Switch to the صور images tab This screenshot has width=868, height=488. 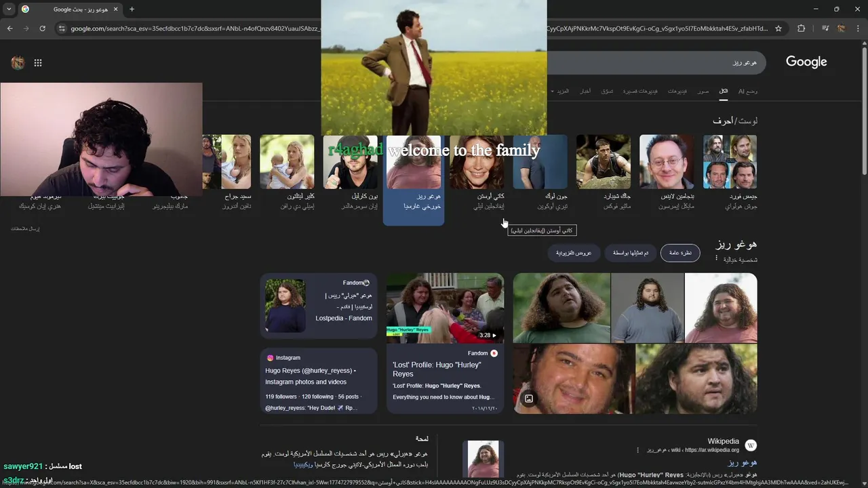tap(703, 91)
